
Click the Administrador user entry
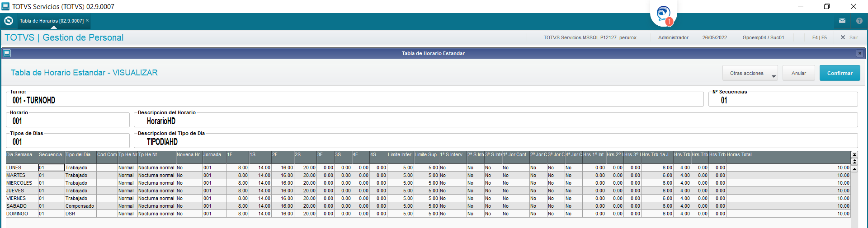tap(673, 37)
